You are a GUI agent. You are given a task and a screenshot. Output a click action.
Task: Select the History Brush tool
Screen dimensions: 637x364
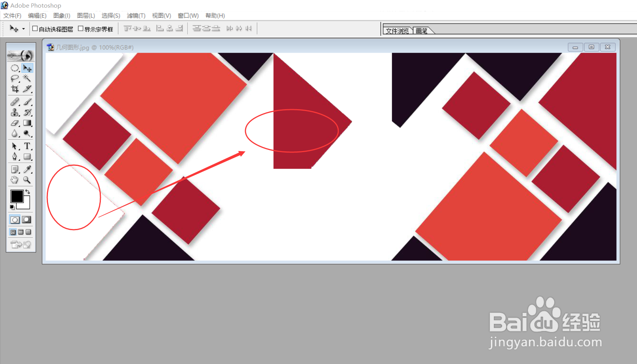(x=27, y=113)
